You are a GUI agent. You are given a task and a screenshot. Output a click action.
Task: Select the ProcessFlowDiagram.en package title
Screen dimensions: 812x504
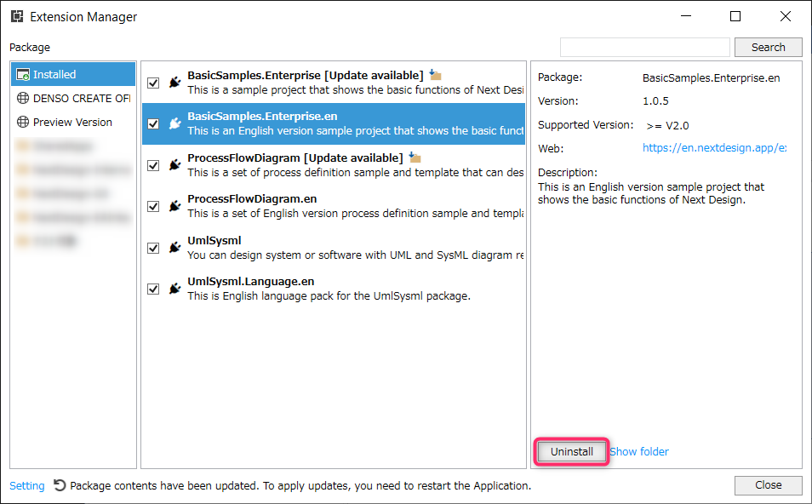pyautogui.click(x=252, y=199)
